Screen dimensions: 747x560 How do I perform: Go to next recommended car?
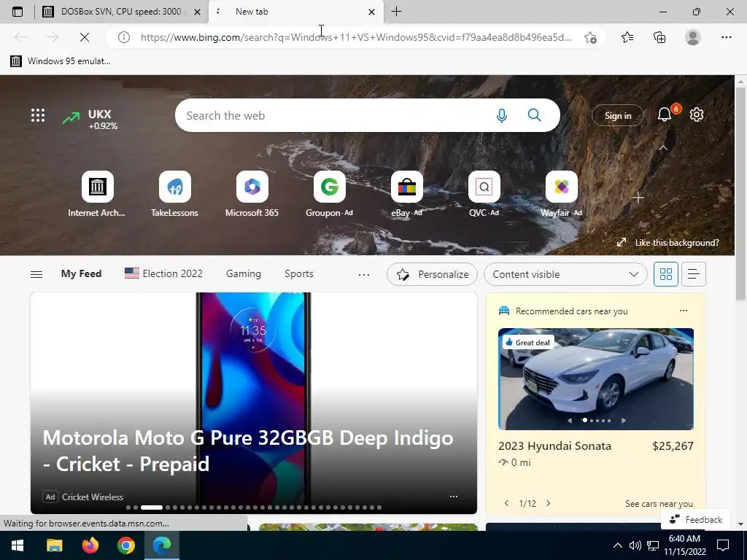point(549,503)
